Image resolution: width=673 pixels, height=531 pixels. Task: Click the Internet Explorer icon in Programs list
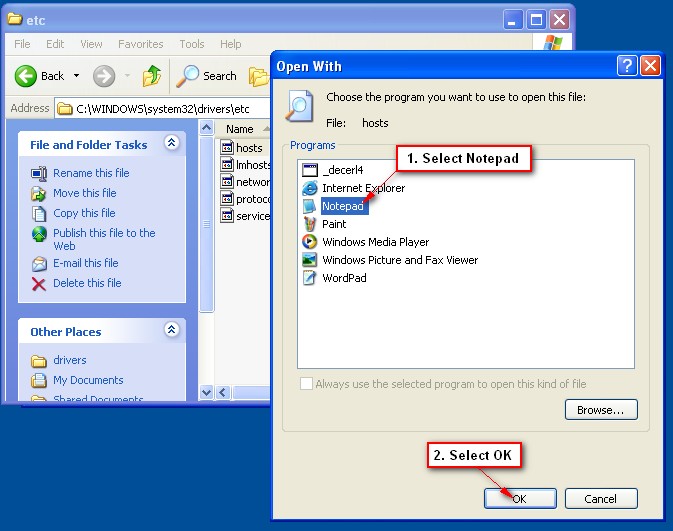click(x=309, y=188)
